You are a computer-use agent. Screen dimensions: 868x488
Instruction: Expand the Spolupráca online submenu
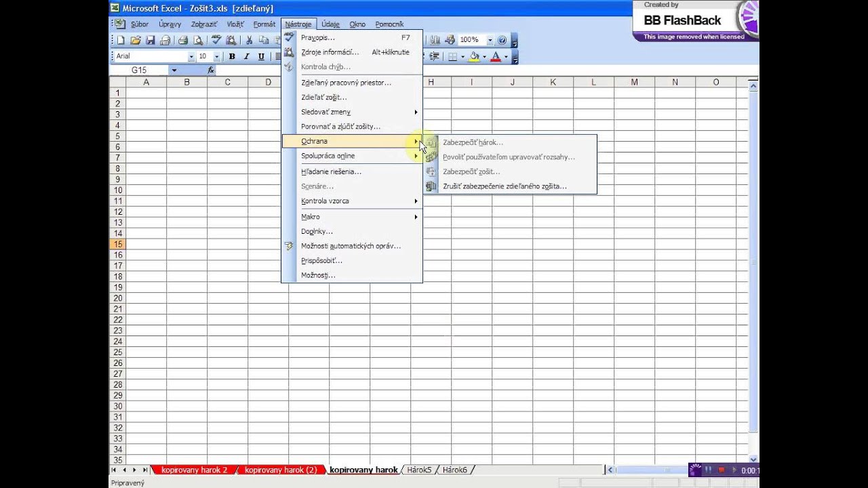352,156
